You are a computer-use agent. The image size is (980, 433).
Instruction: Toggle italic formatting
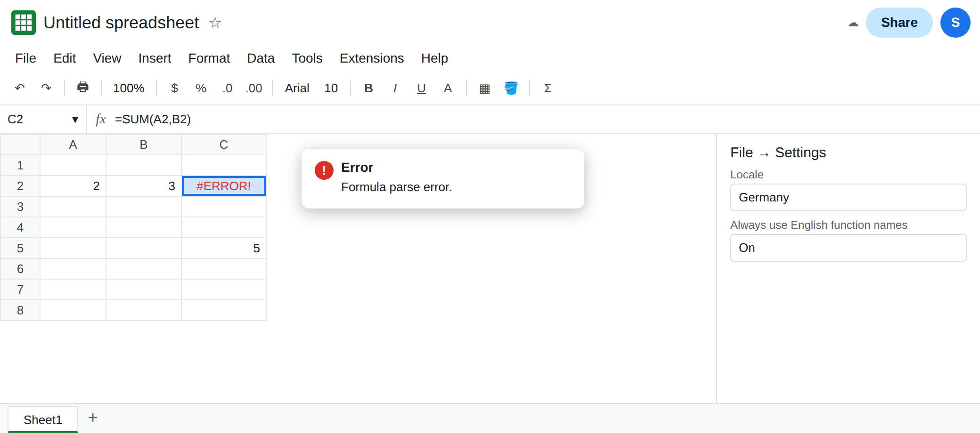[x=395, y=88]
